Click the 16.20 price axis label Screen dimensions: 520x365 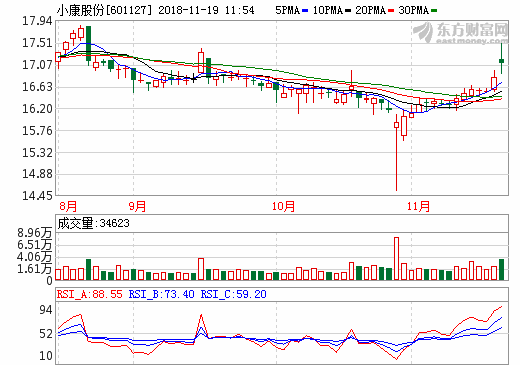tap(37, 109)
